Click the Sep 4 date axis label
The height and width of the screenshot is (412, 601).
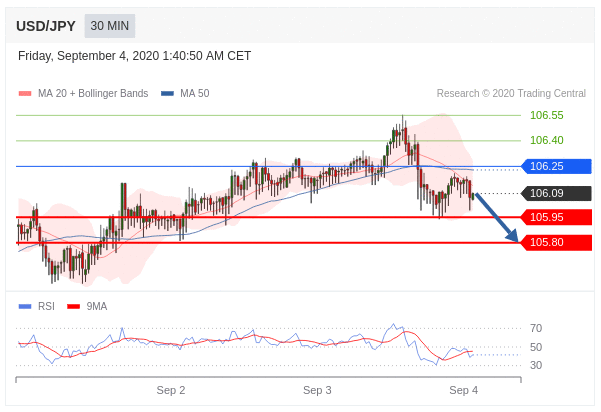(x=464, y=391)
